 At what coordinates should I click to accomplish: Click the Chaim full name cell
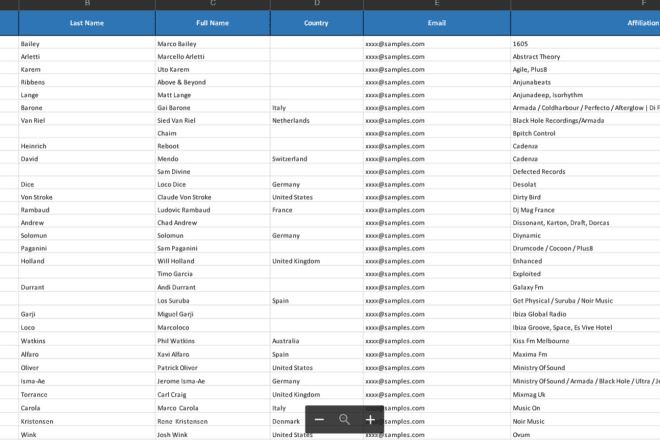tap(213, 133)
